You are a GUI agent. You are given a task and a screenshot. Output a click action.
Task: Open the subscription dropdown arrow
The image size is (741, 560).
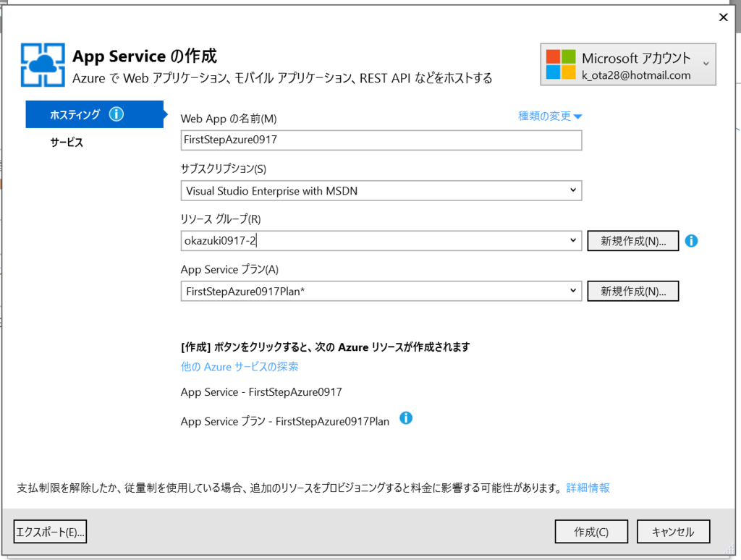click(573, 190)
